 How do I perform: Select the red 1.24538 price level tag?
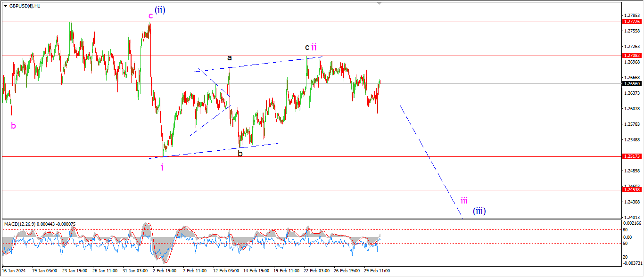[x=631, y=189]
